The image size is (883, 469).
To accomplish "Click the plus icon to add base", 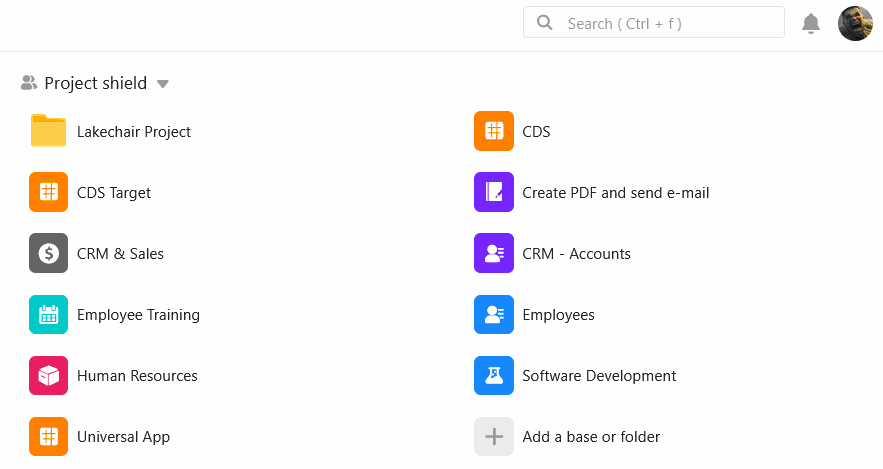I will tap(493, 437).
